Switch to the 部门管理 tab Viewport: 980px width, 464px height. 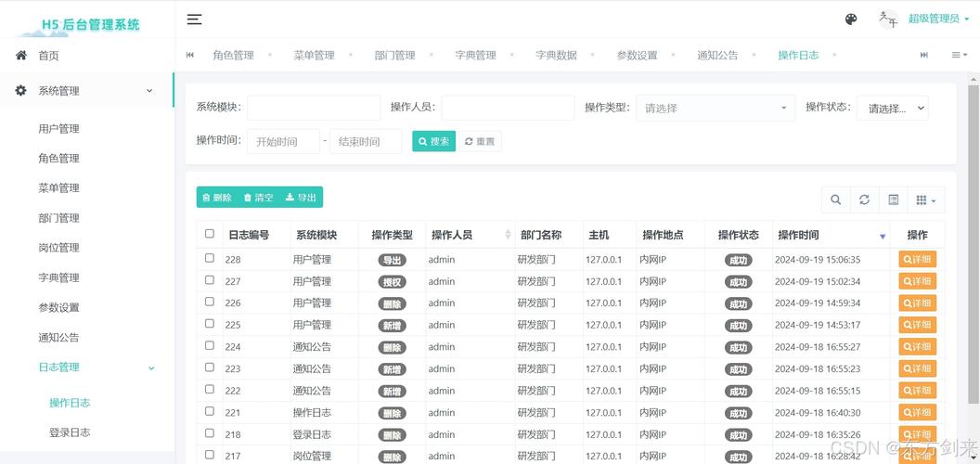[x=395, y=55]
